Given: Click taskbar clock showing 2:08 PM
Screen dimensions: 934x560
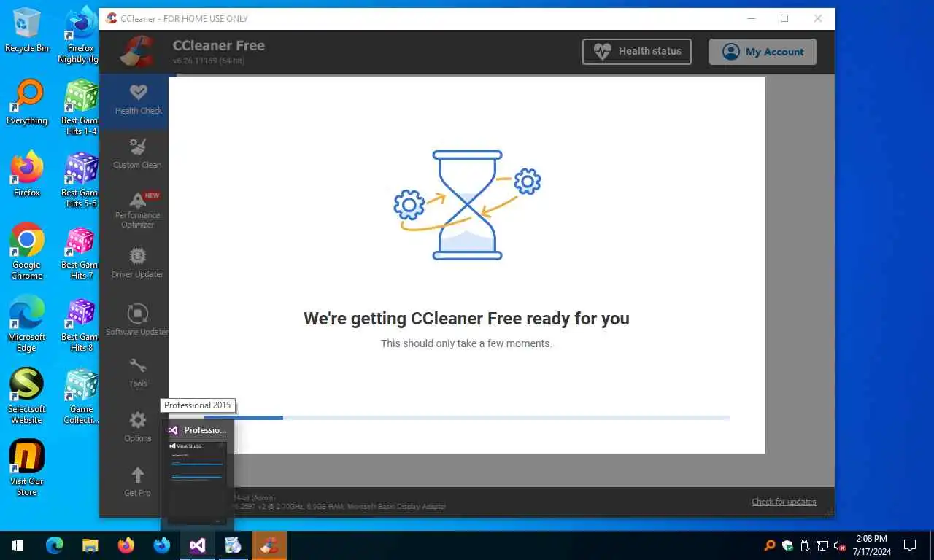Looking at the screenshot, I should pyautogui.click(x=871, y=545).
